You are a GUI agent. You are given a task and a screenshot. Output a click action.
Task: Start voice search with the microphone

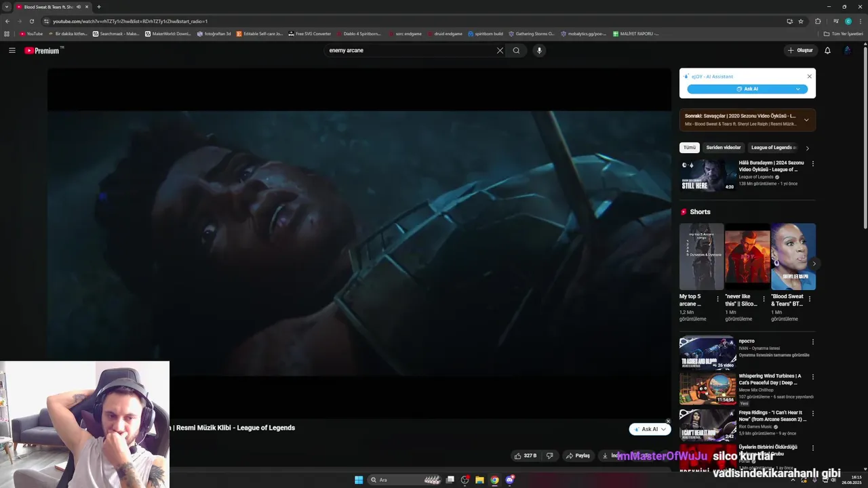539,50
